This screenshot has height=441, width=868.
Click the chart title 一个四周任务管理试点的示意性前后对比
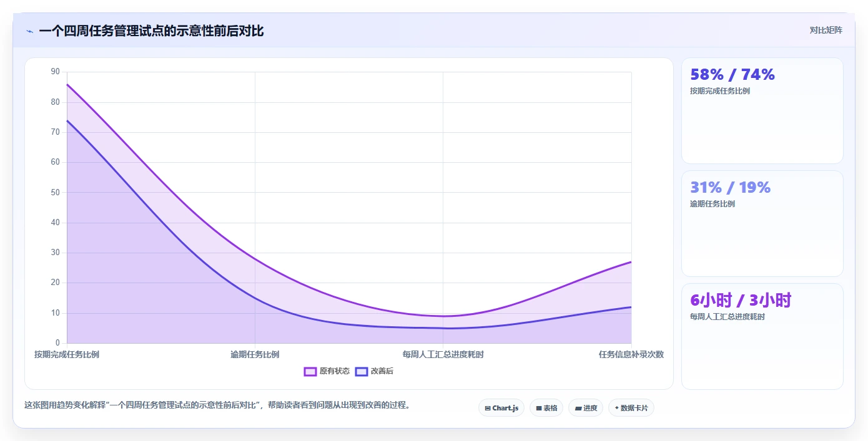pyautogui.click(x=151, y=31)
